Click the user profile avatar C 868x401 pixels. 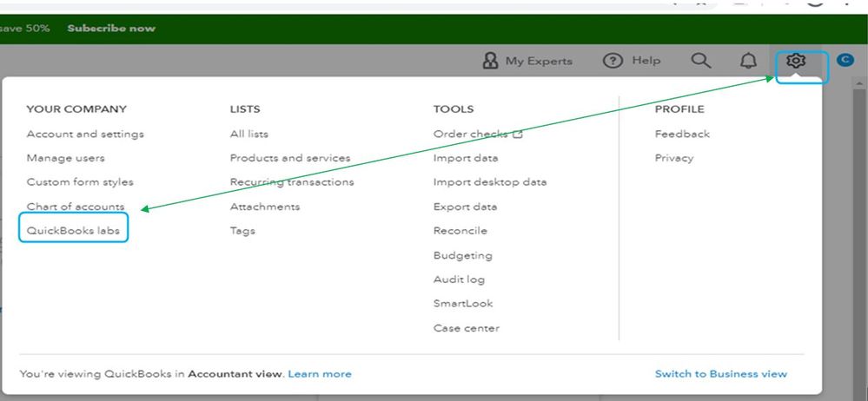click(845, 60)
